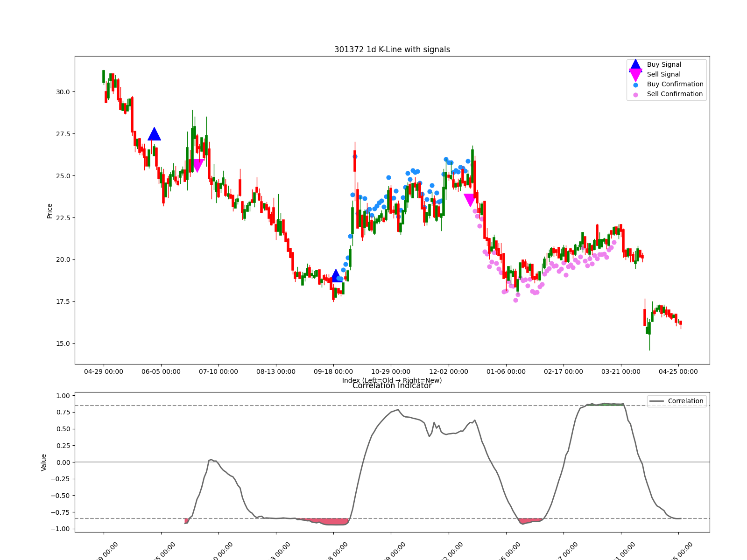Click the −0.50 correlation tick label
Viewport: 747px width, 560px height.
(61, 496)
